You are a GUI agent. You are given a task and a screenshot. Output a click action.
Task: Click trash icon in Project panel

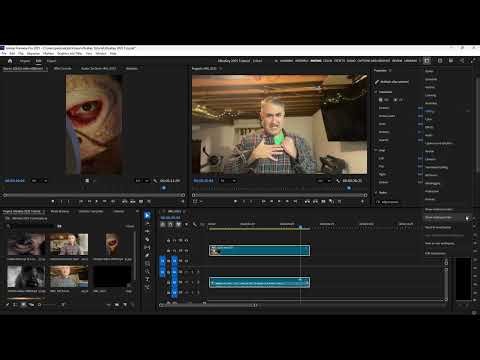[132, 304]
